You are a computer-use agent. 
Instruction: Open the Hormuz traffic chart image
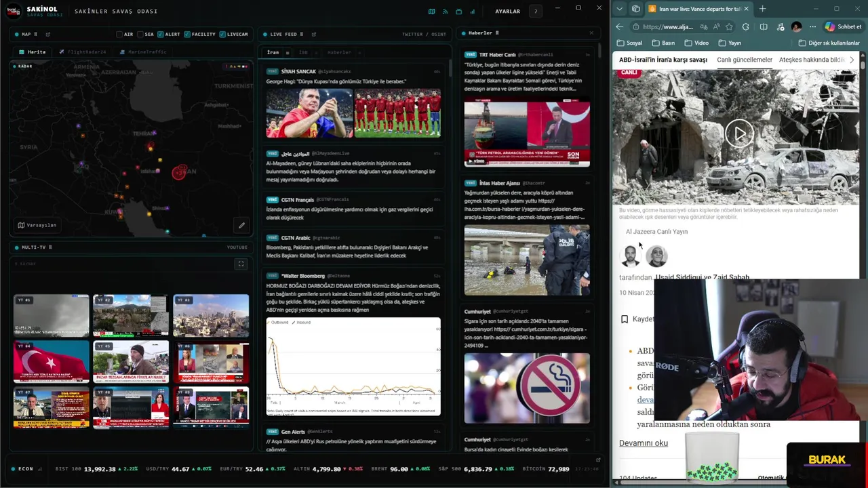[x=353, y=367]
